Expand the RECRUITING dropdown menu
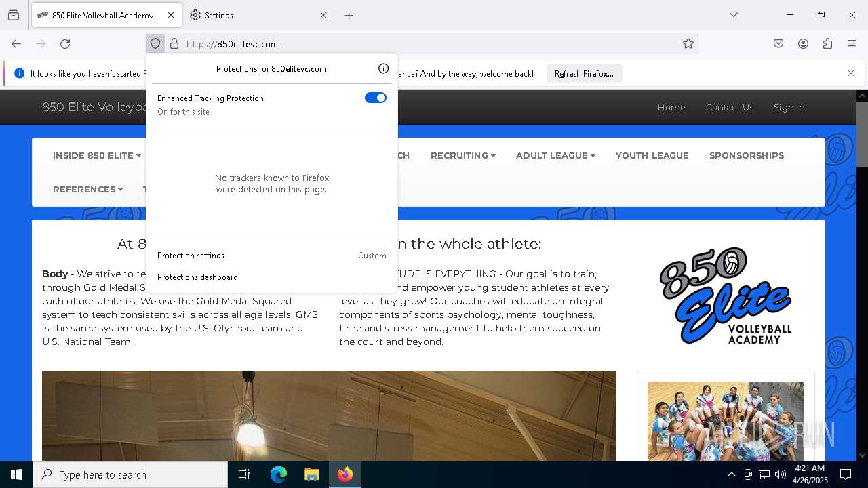 tap(463, 155)
